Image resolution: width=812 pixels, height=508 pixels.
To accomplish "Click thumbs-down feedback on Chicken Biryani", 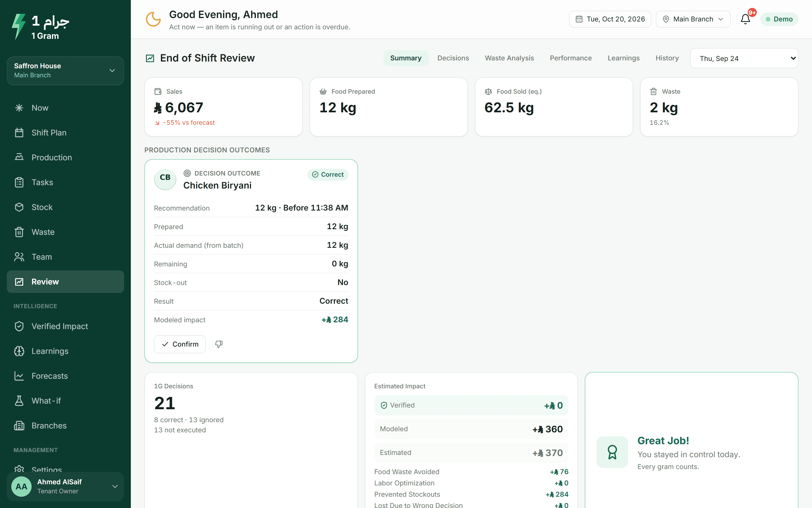I will coord(219,344).
